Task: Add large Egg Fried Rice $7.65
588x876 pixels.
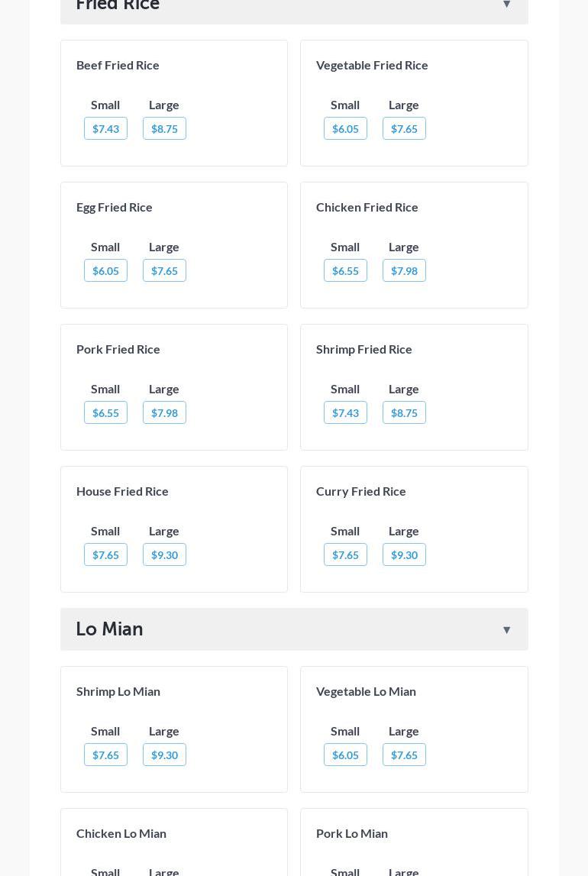Action: (164, 270)
